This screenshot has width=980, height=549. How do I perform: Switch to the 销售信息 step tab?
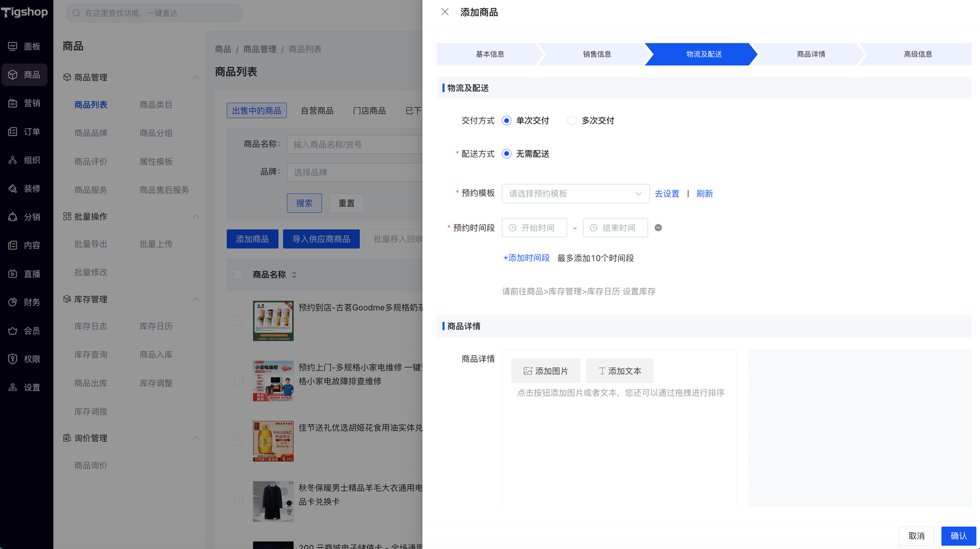pos(597,54)
